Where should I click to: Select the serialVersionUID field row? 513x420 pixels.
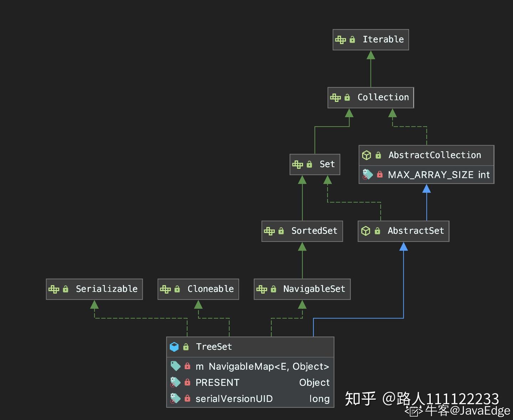(x=250, y=399)
